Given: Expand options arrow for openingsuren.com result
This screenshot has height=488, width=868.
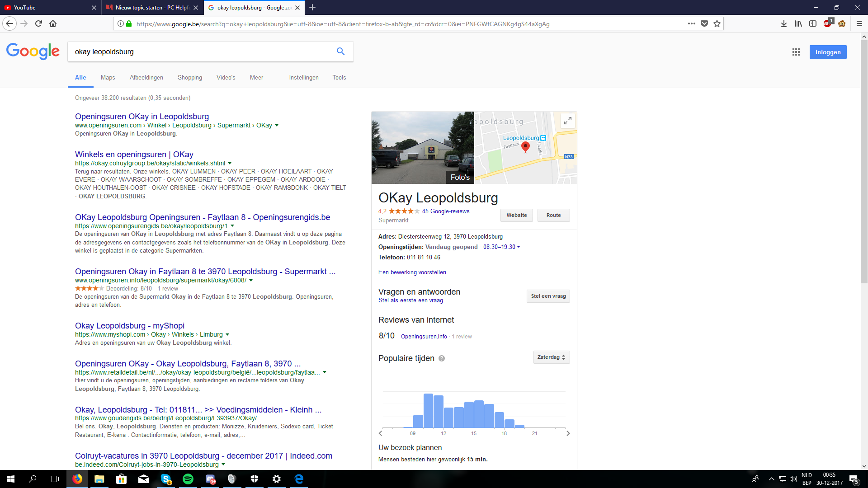Looking at the screenshot, I should (277, 126).
